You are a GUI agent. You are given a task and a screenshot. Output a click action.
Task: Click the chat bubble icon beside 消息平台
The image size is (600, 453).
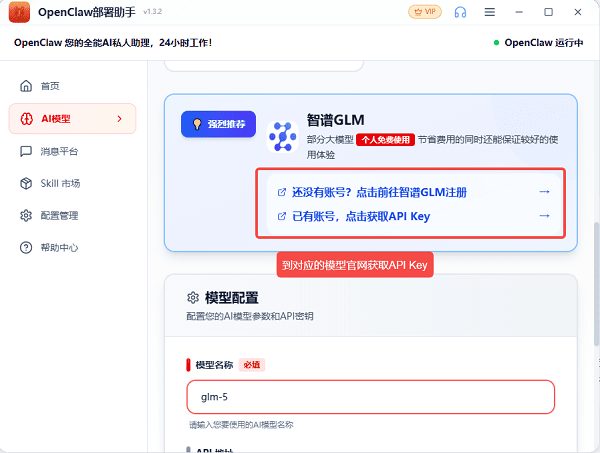coord(26,152)
